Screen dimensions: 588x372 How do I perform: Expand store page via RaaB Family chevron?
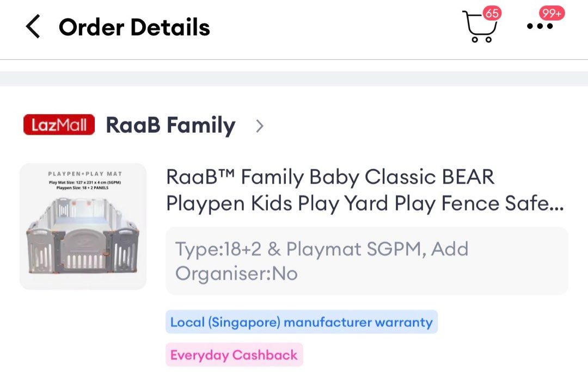click(260, 126)
